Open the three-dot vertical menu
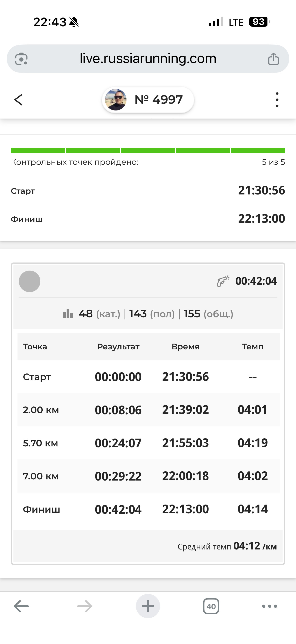 coord(277,100)
